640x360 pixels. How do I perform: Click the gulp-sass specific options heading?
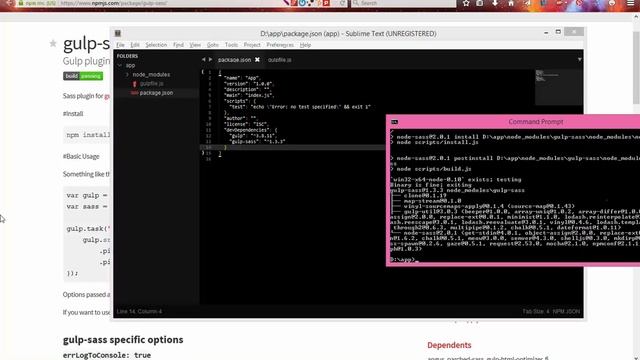tap(123, 340)
